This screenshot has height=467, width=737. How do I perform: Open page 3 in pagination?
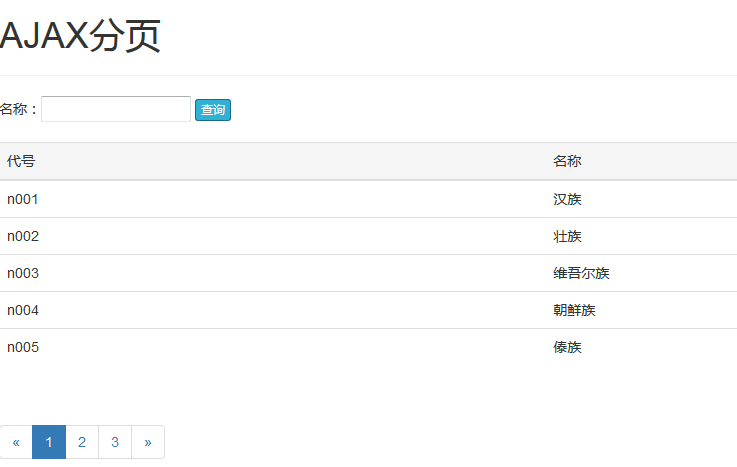click(115, 442)
